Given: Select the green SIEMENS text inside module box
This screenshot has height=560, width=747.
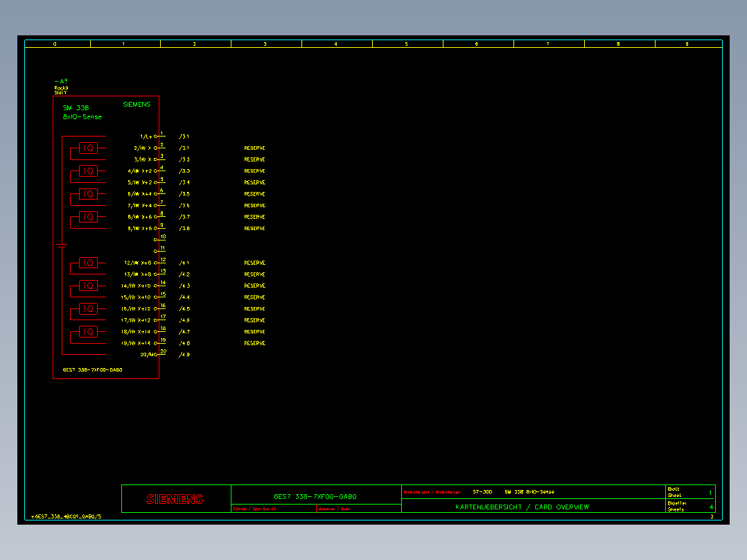Looking at the screenshot, I should pos(137,105).
